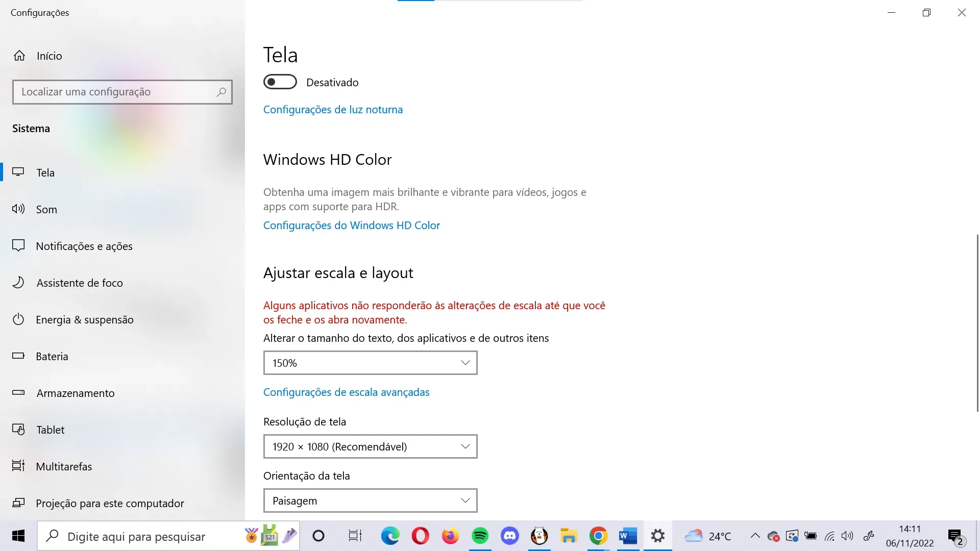Open Spotify from taskbar
Image resolution: width=980 pixels, height=551 pixels.
(480, 536)
